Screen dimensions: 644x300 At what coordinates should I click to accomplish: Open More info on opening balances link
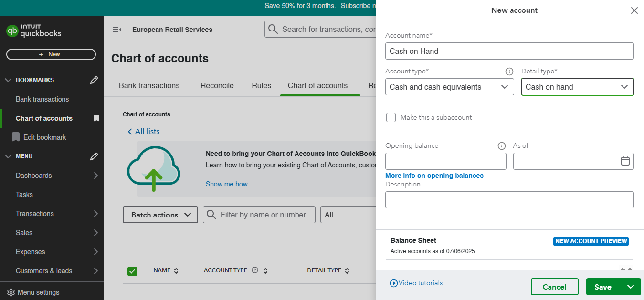(x=434, y=176)
